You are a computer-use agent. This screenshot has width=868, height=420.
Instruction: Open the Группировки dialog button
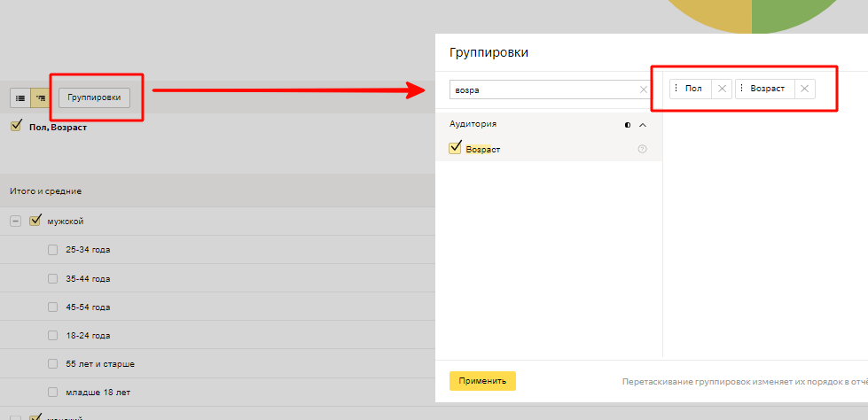pyautogui.click(x=94, y=97)
